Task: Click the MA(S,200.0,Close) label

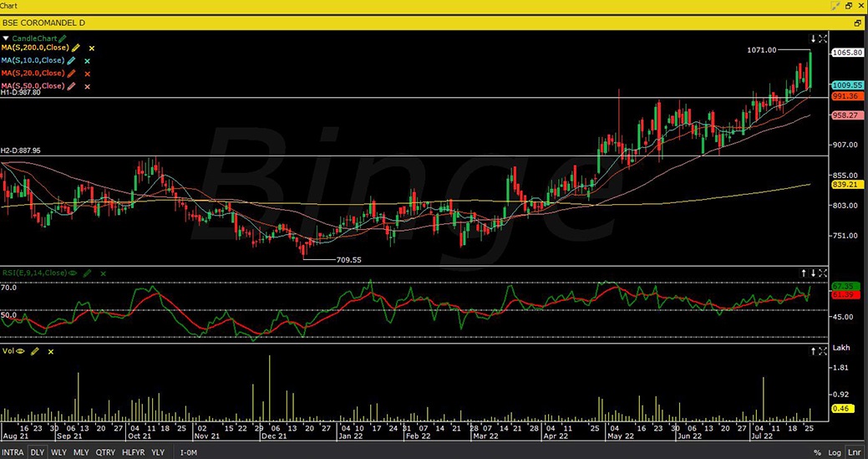Action: click(x=35, y=48)
